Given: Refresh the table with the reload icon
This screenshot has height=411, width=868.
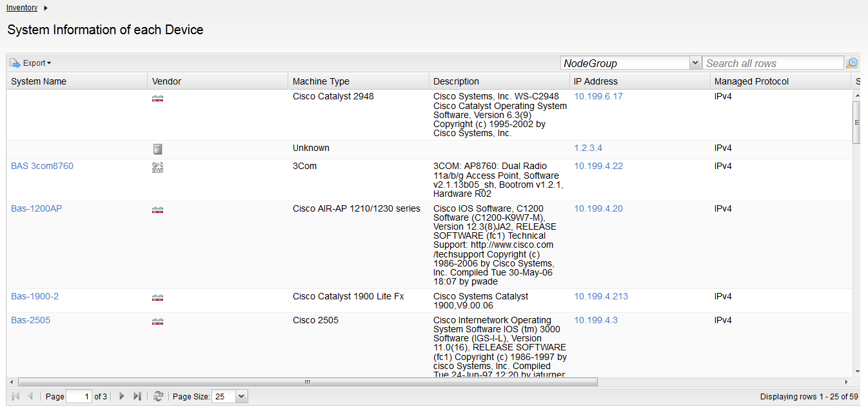Looking at the screenshot, I should 158,396.
